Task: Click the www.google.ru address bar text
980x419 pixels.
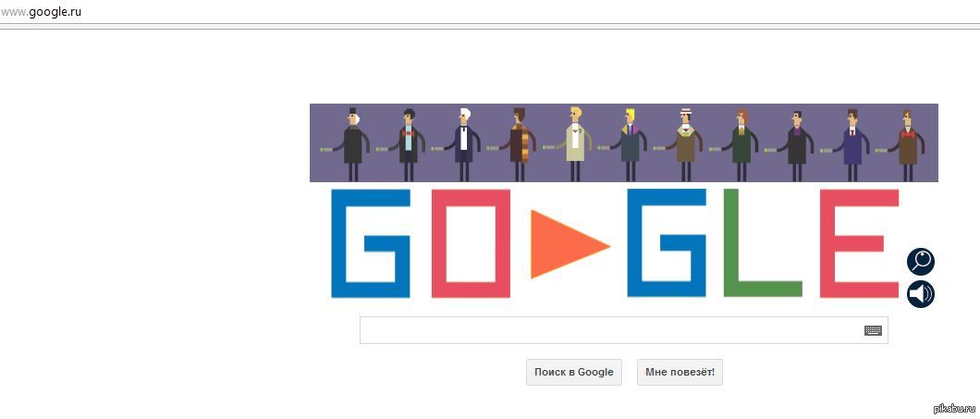Action: 41,11
